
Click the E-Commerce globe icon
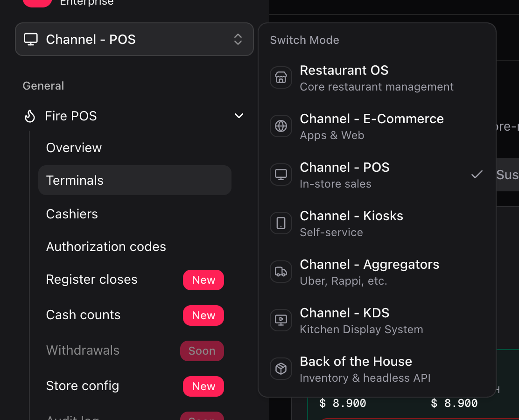point(281,126)
